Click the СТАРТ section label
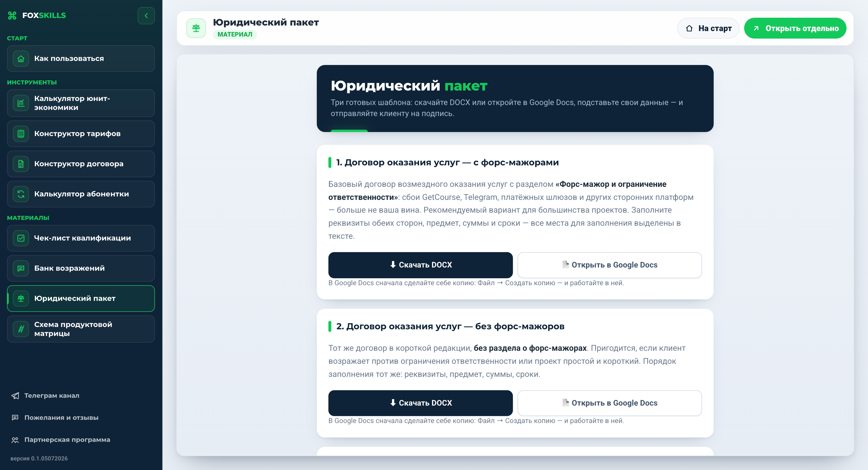The width and height of the screenshot is (868, 470). [x=17, y=38]
